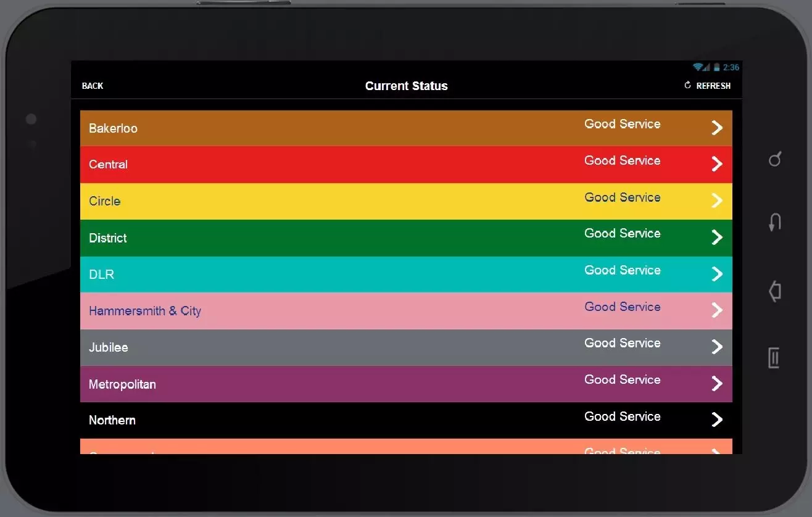
Task: Click Jubilee's Good Service status
Action: [x=623, y=342]
